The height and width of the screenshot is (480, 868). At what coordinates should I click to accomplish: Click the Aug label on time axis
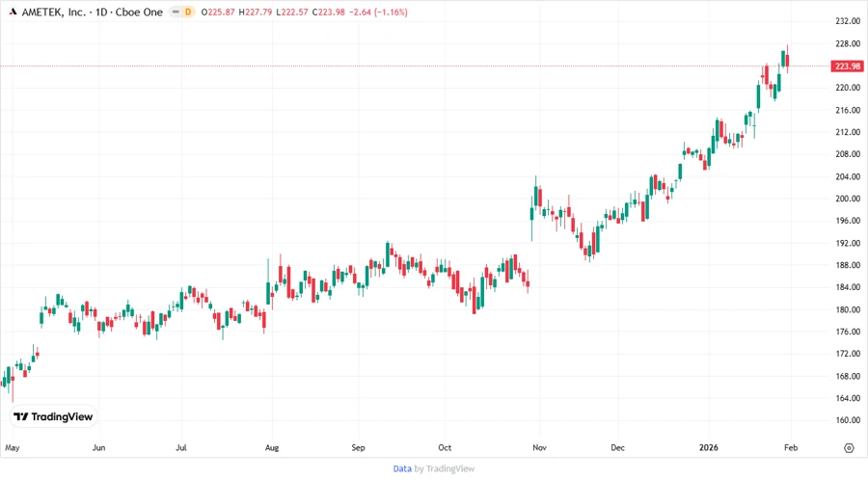(x=272, y=448)
